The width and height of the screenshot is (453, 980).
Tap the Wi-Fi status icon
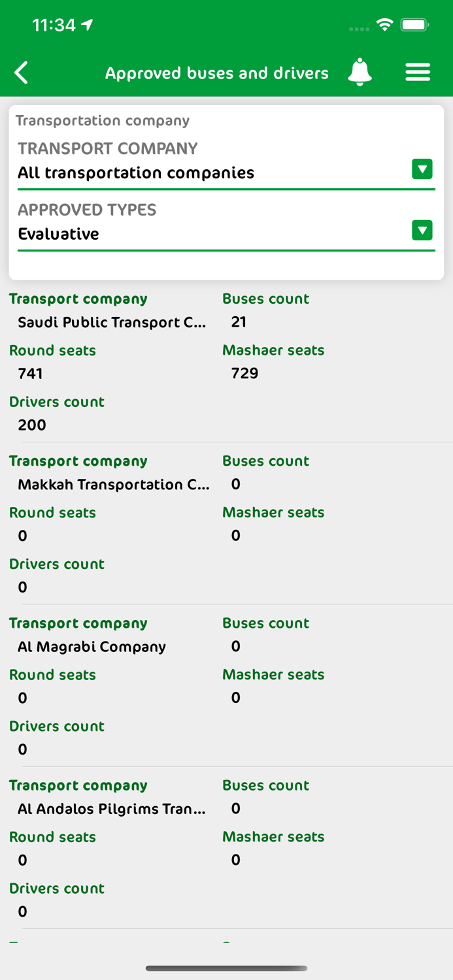[x=384, y=25]
